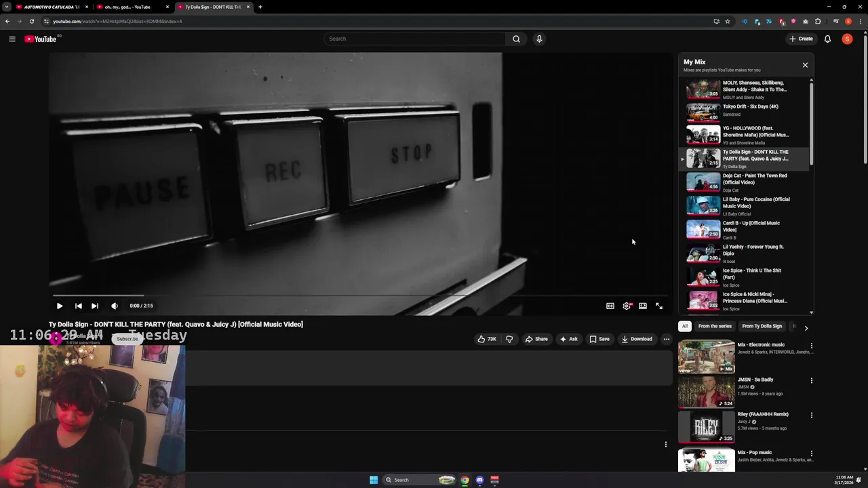Open options for Mix - Pop music
The image size is (868, 488).
pyautogui.click(x=811, y=453)
